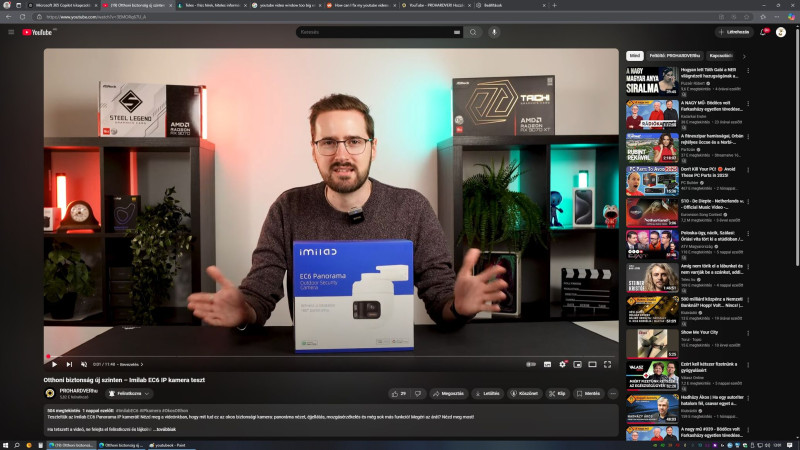The image size is (800, 450).
Task: Open Windows Start menu
Action: point(6,445)
